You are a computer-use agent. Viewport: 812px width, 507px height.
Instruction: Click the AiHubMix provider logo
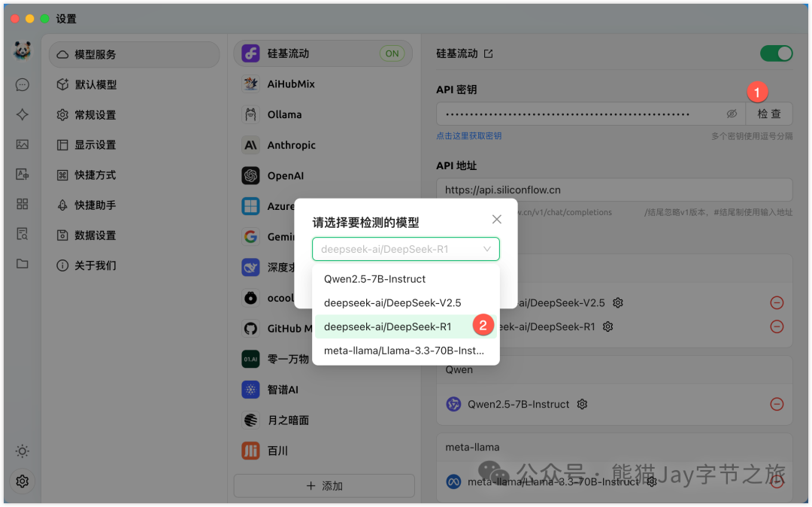click(x=250, y=84)
